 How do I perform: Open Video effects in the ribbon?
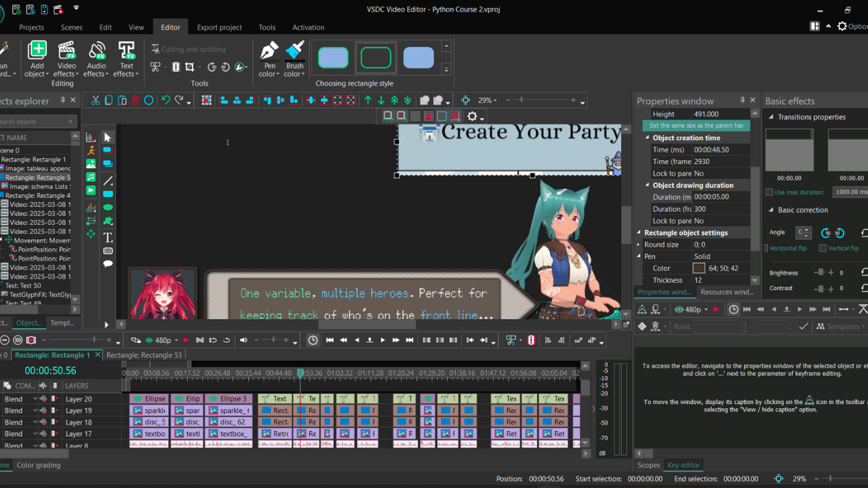pos(66,58)
